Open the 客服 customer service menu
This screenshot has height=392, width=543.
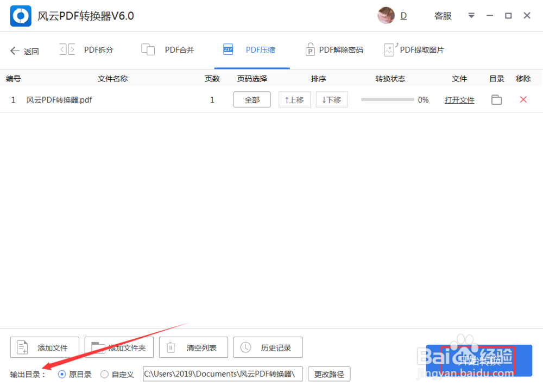tap(443, 16)
